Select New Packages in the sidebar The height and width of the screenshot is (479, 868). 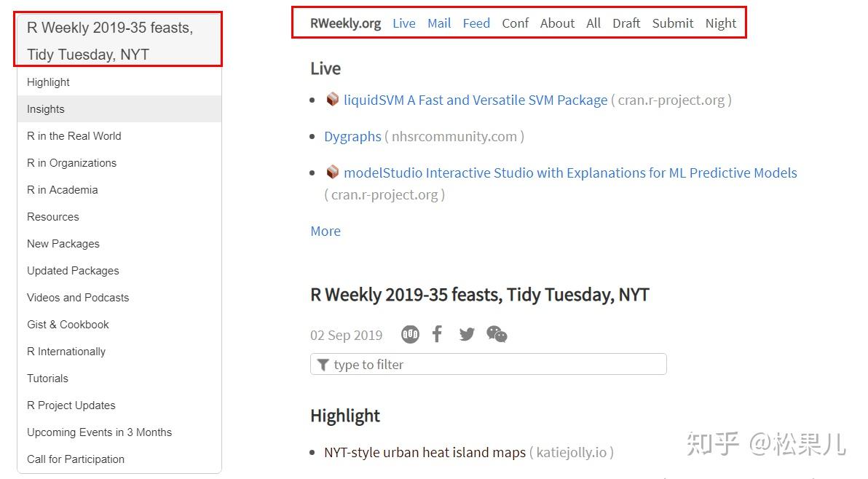[63, 244]
